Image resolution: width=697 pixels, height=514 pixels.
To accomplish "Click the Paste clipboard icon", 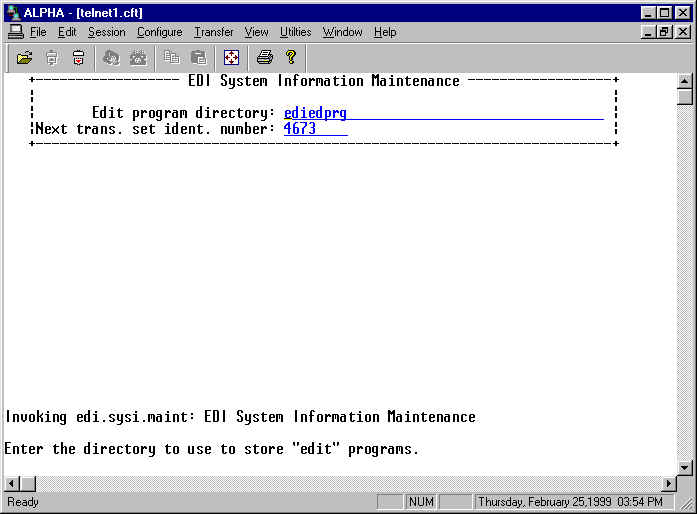I will tap(198, 58).
